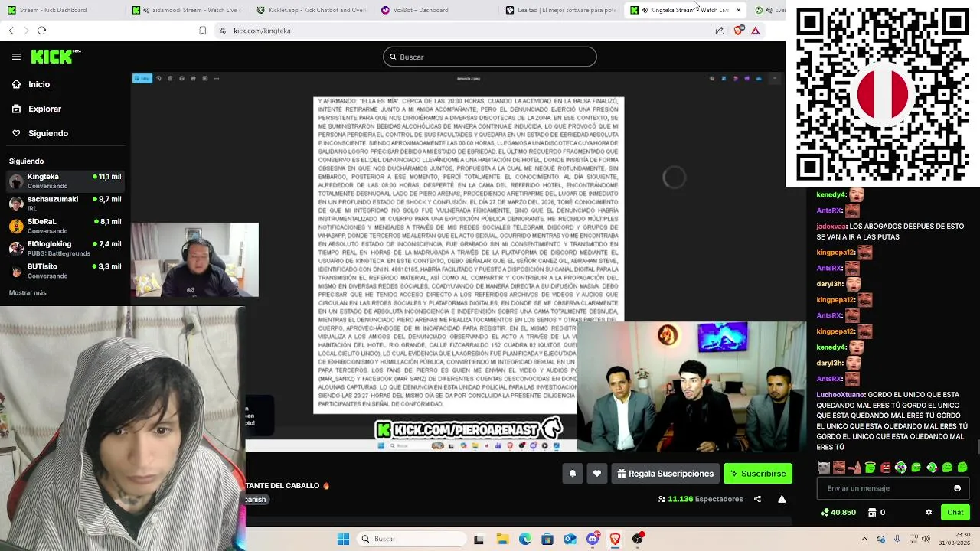Open the chat emoji picker

(957, 488)
